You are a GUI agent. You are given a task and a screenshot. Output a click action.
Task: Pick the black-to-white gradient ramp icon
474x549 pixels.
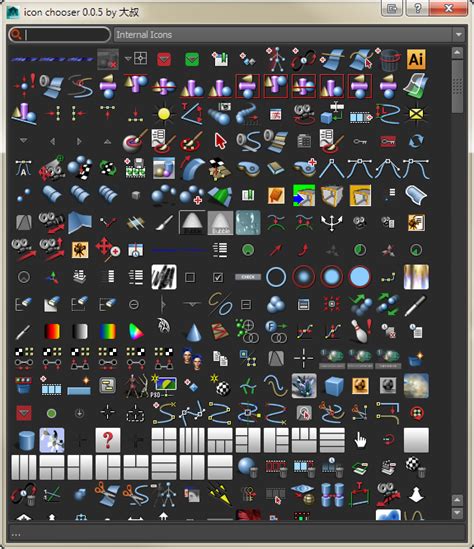point(80,331)
